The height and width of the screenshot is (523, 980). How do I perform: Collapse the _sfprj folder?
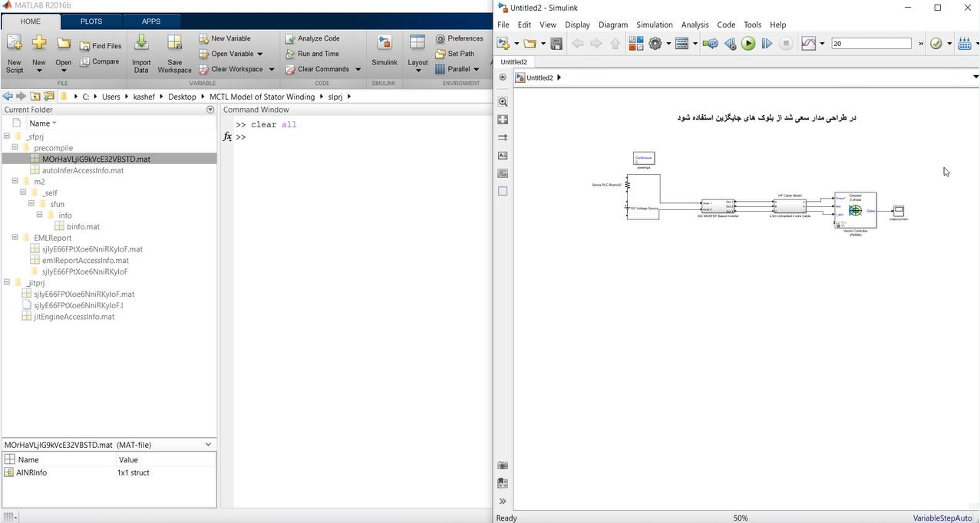(7, 137)
